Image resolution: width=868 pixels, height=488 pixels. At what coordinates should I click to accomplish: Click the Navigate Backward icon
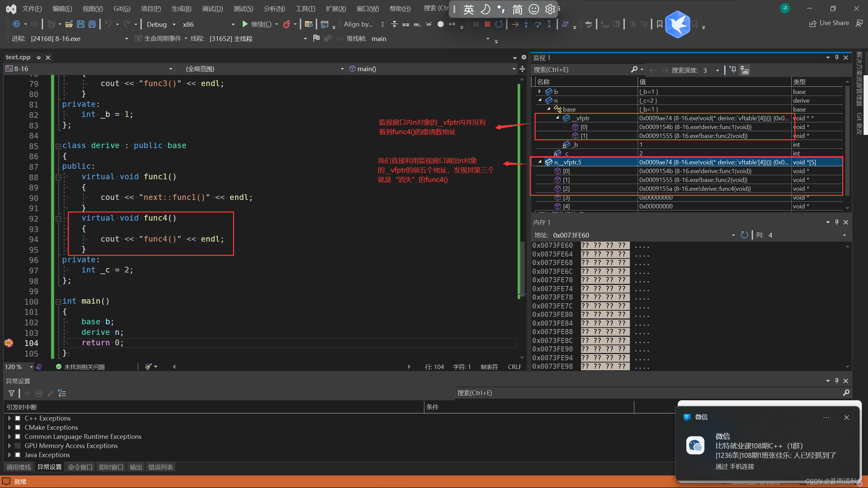(16, 24)
